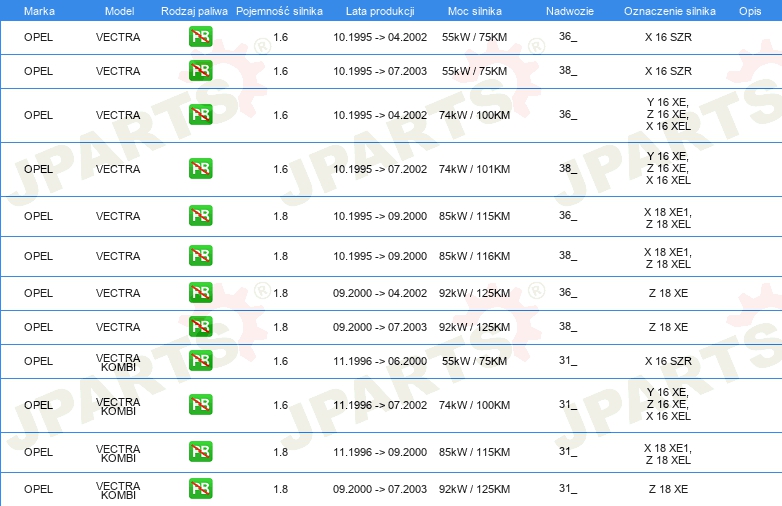Image resolution: width=782 pixels, height=506 pixels.
Task: Click the 85kW / 116KM power cell
Action: point(474,256)
